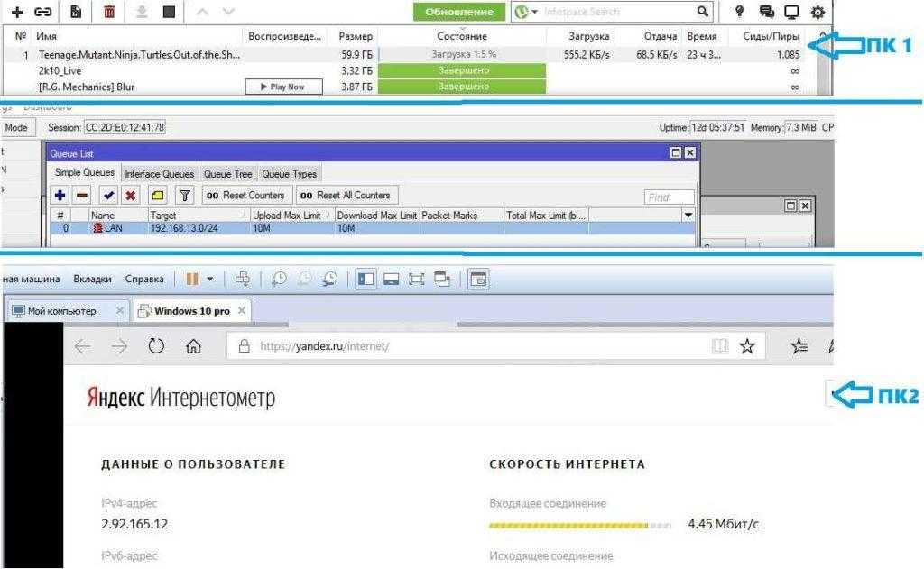924x569 pixels.
Task: Click the red trash Remove Torrent icon
Action: [109, 12]
